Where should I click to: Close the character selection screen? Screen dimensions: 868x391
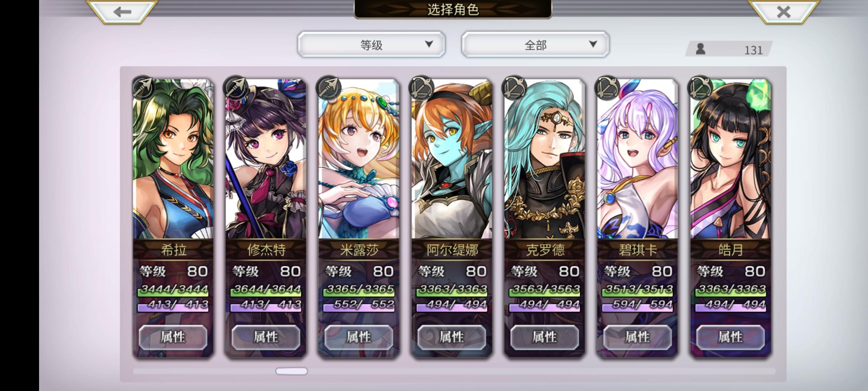point(783,12)
